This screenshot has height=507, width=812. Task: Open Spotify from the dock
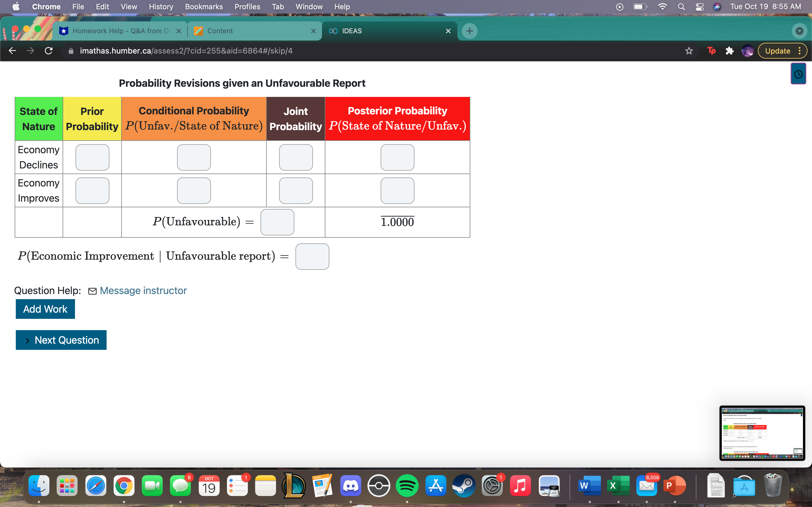pyautogui.click(x=407, y=486)
